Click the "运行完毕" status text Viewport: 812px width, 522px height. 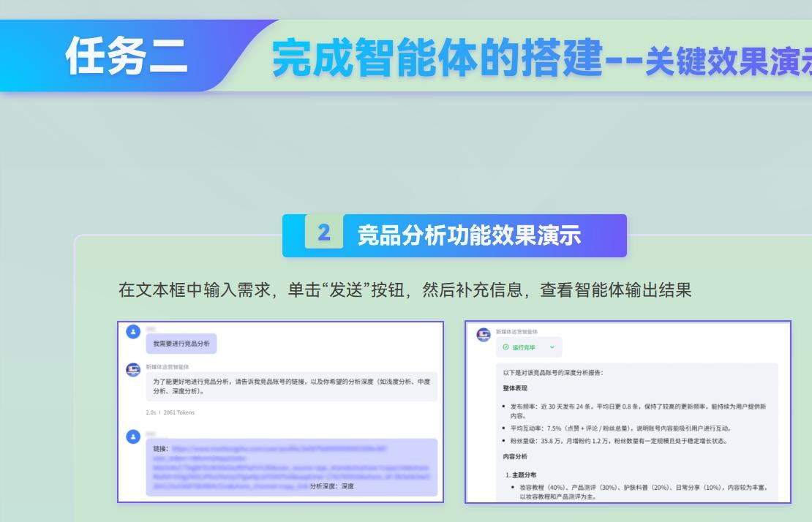click(x=524, y=348)
